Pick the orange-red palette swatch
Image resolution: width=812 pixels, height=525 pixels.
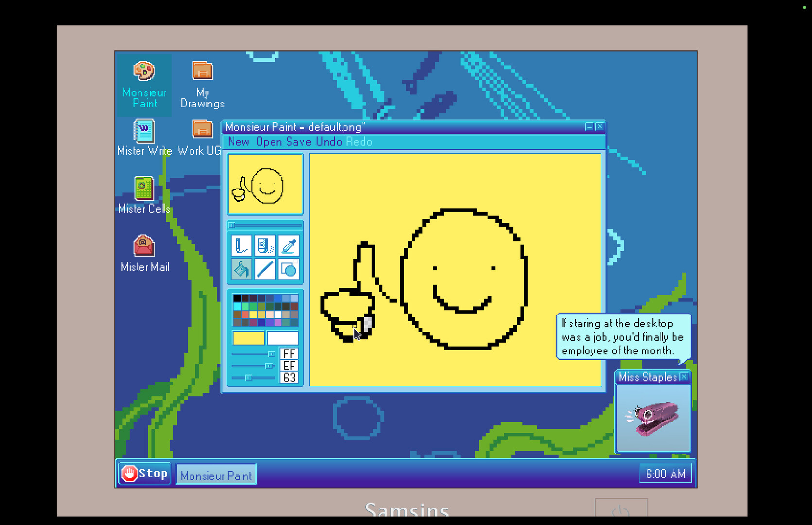[245, 315]
